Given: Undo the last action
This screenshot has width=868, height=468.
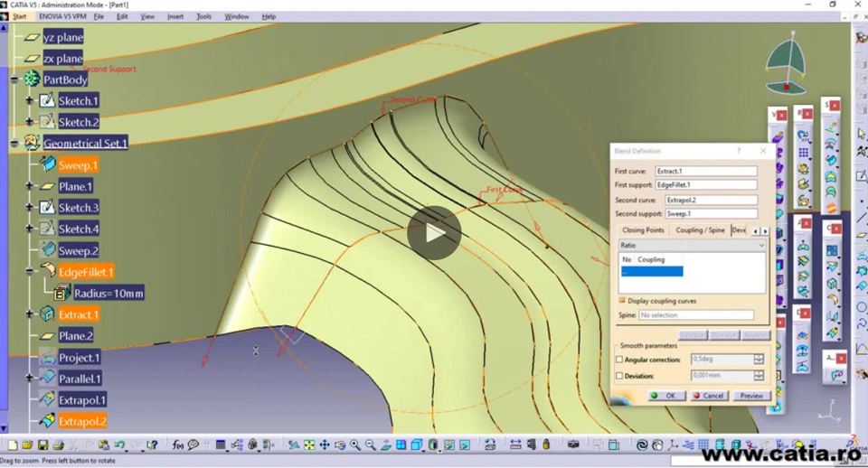Looking at the screenshot, I should 119,445.
